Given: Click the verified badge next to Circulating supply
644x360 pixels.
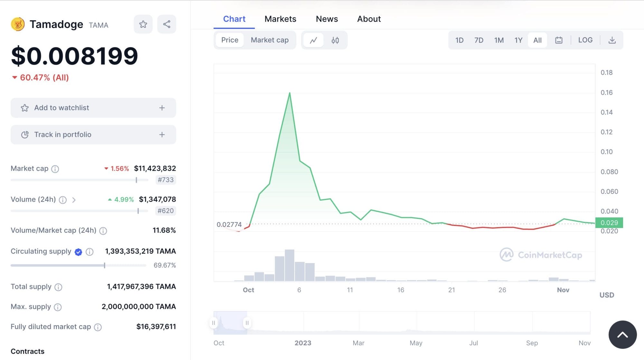Looking at the screenshot, I should tap(78, 252).
